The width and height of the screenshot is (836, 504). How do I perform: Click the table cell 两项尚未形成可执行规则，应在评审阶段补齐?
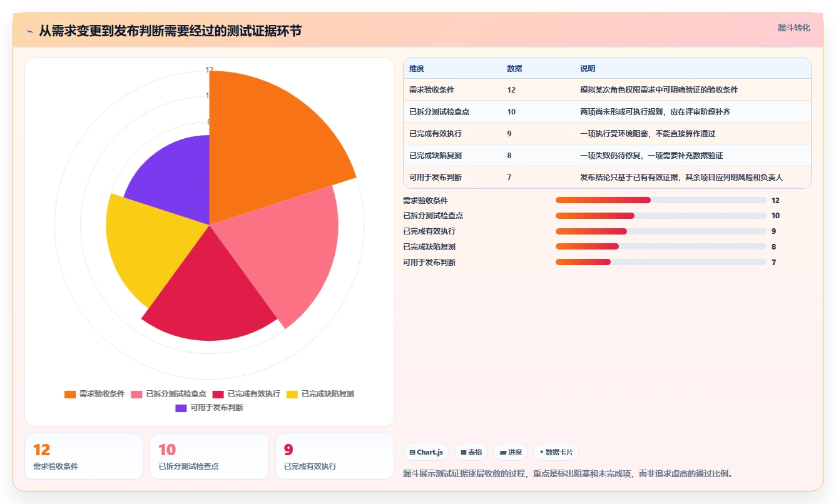[655, 112]
